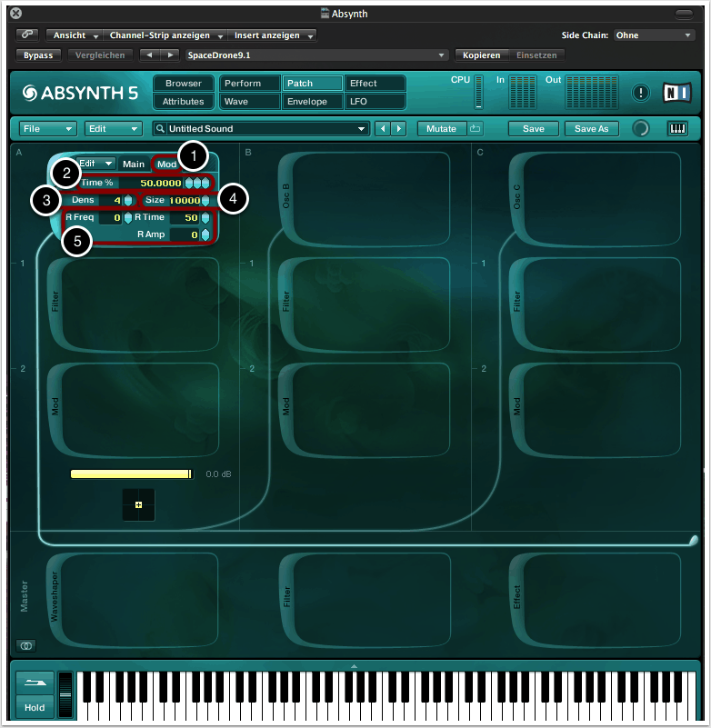Image resolution: width=711 pixels, height=728 pixels.
Task: Click the exclamation panic button
Action: tap(642, 93)
